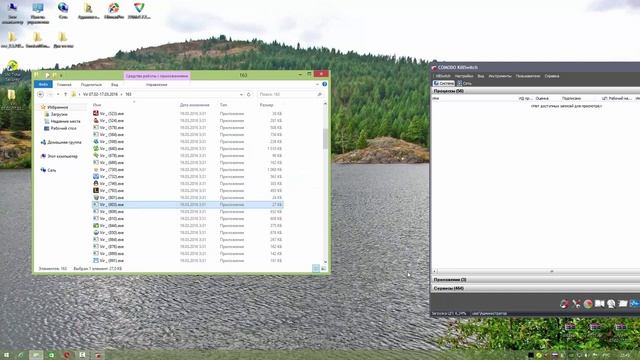
Task: Click the globe magnifier icon in KillSwitch toolbar
Action: click(x=611, y=303)
